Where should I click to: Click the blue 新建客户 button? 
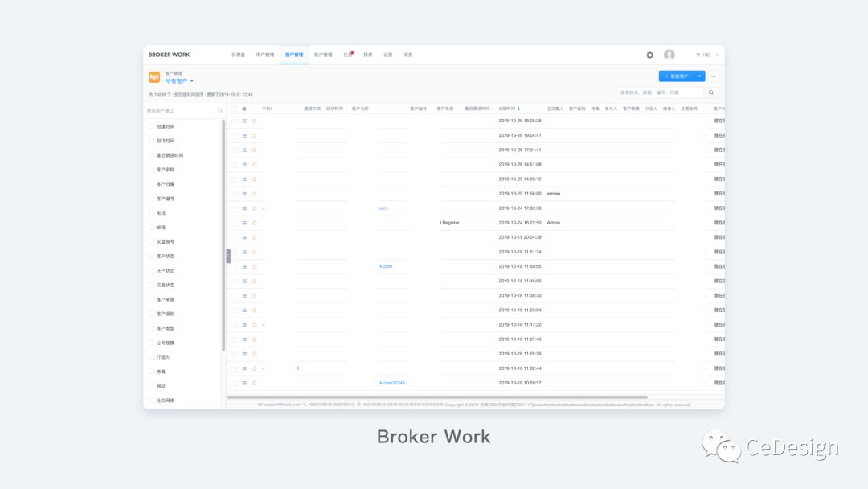click(x=677, y=76)
